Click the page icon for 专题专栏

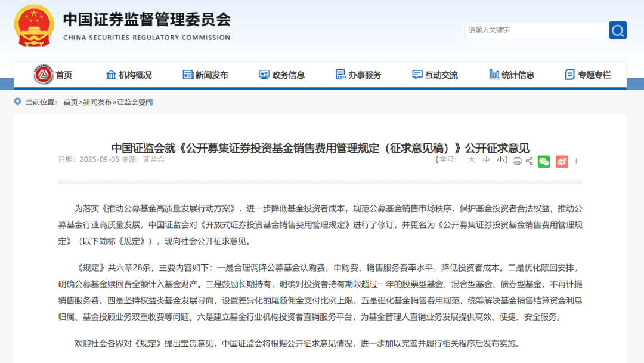click(569, 75)
